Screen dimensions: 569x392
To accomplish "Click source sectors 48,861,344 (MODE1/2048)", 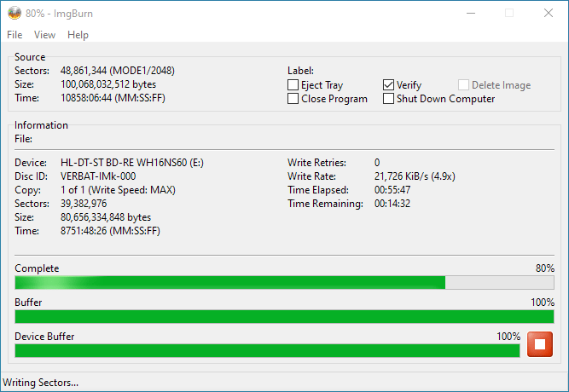I will [118, 71].
